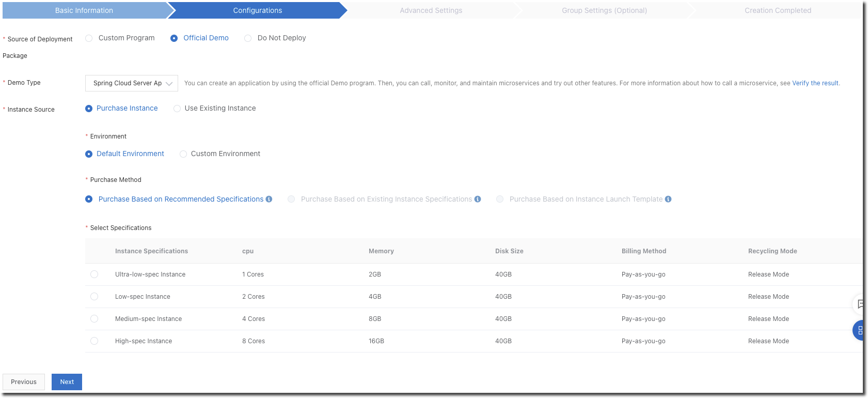Image resolution: width=868 pixels, height=398 pixels.
Task: Click the 4 Cores cell
Action: point(254,319)
